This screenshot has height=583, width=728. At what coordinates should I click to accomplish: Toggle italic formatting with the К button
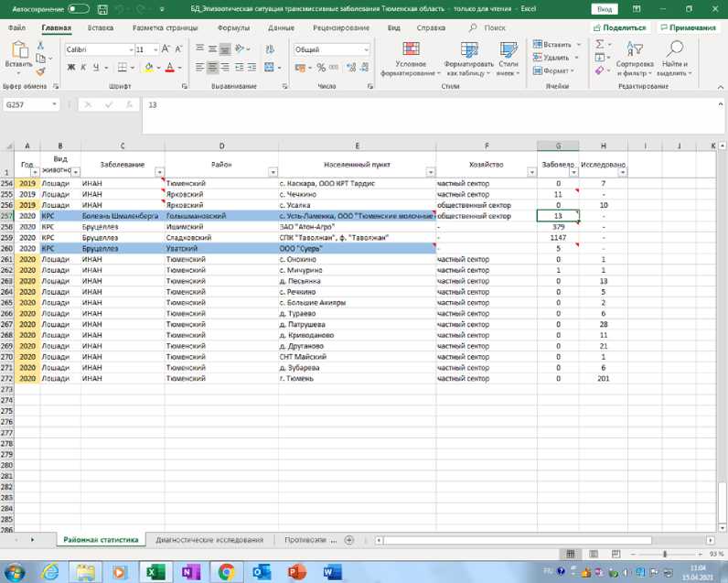click(84, 68)
